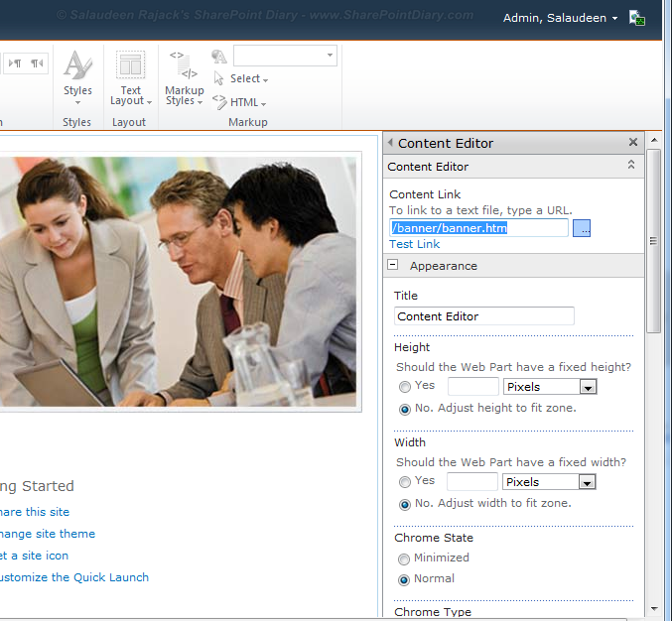Image resolution: width=672 pixels, height=621 pixels.
Task: Open the Set a site icon link
Action: (x=34, y=556)
